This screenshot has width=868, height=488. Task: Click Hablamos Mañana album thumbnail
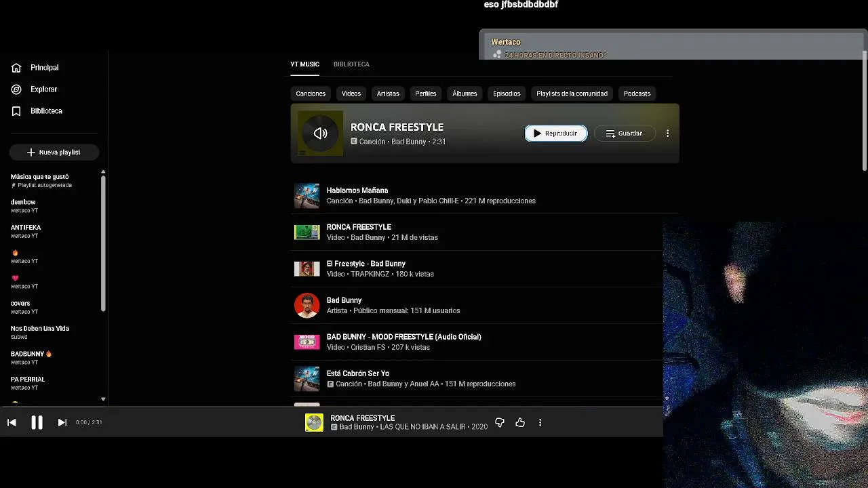tap(307, 196)
